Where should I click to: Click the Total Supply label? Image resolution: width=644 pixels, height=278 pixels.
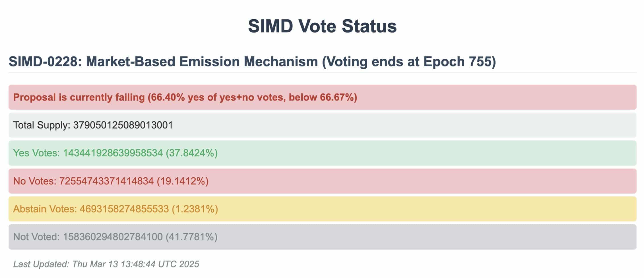pos(42,125)
